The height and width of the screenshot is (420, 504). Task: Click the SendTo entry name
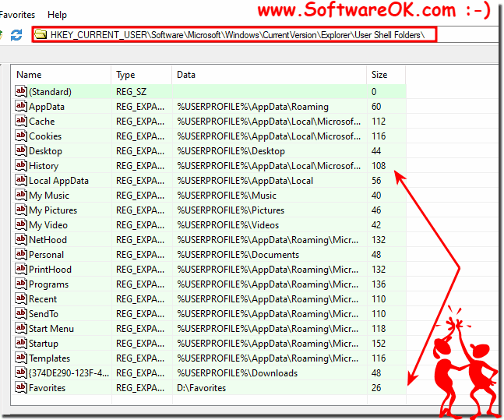coord(44,314)
